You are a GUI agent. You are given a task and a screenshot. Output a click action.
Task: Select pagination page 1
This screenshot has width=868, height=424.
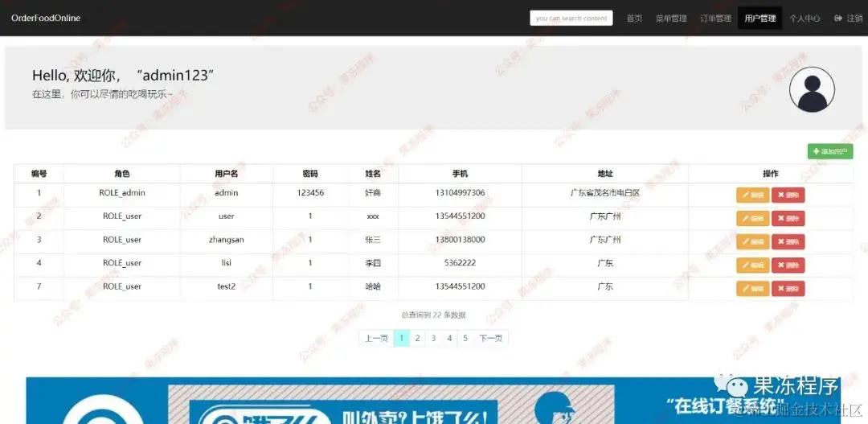(401, 338)
